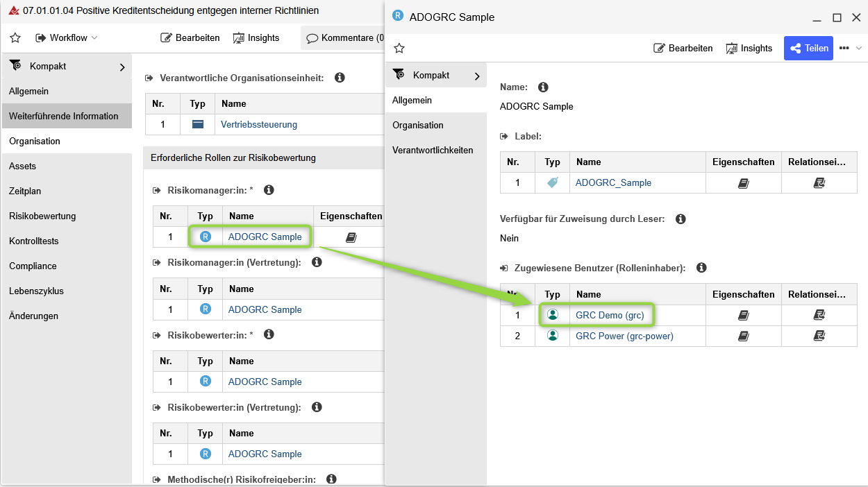Click properties book icon for ADOGRC_Sample label

click(743, 183)
